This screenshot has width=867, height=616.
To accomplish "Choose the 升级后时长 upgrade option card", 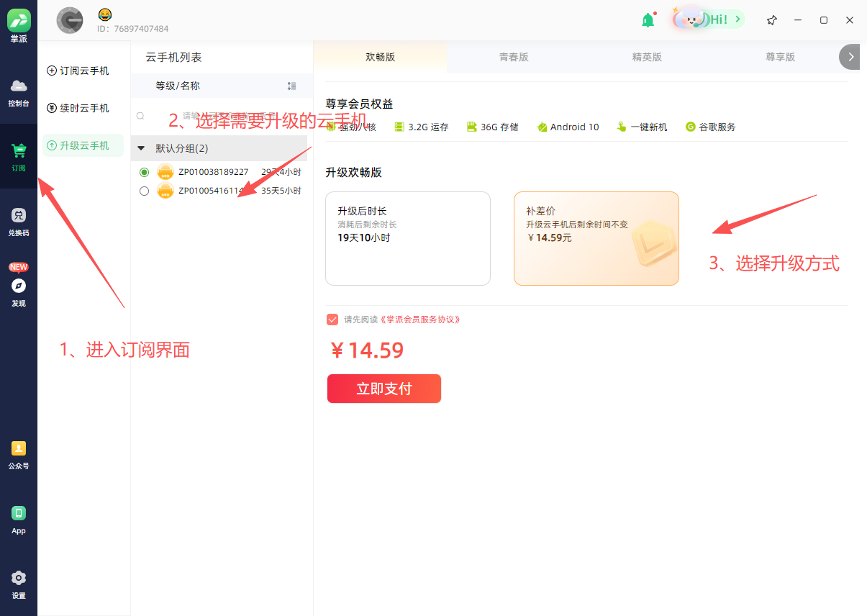I will 408,238.
